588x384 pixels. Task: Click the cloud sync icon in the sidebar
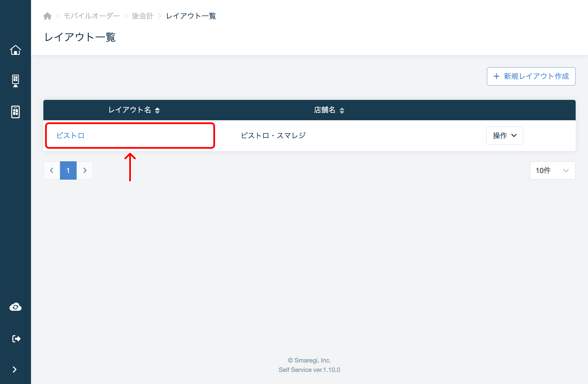16,307
